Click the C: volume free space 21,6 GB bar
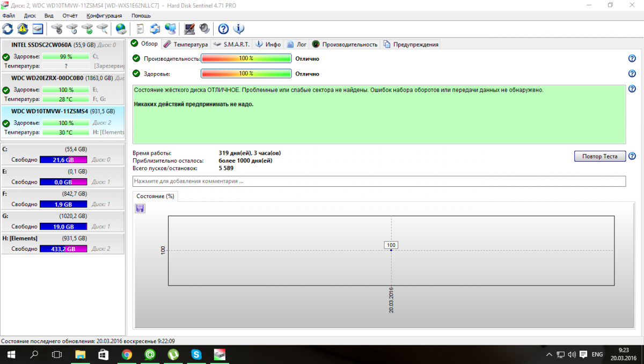Image resolution: width=644 pixels, height=364 pixels. [x=63, y=160]
